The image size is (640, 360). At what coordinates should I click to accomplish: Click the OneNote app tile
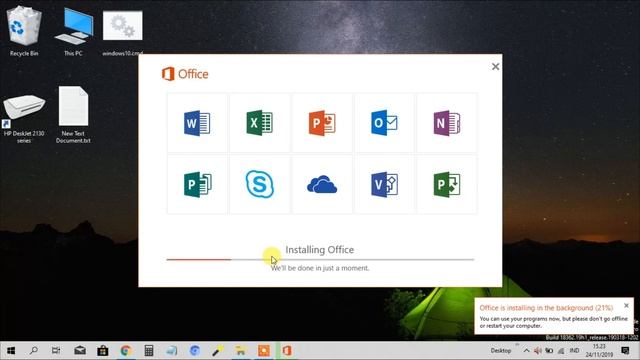pyautogui.click(x=447, y=123)
